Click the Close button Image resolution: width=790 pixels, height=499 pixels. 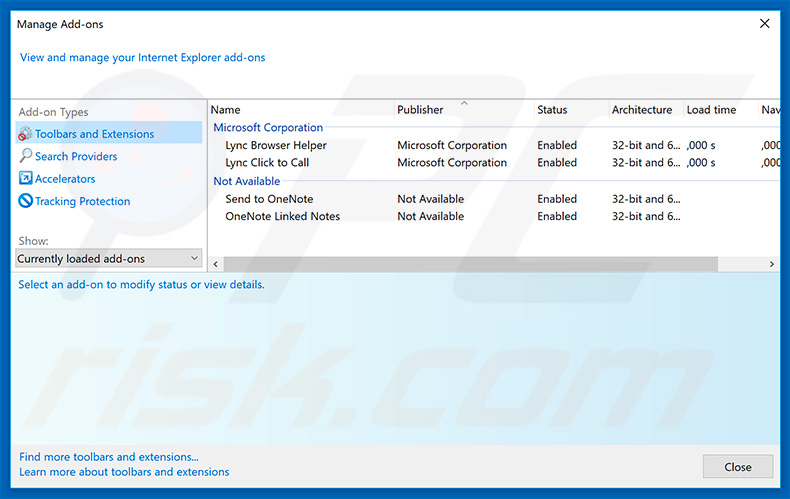tap(738, 467)
